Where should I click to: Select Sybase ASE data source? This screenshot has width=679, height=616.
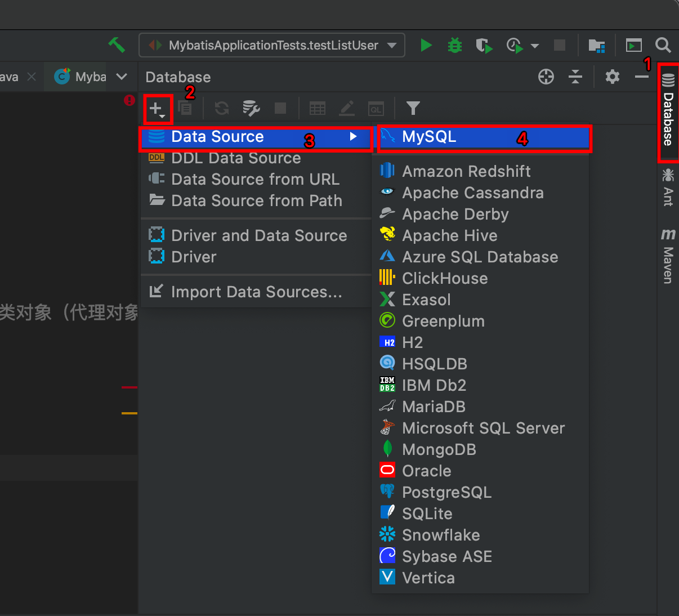480,557
